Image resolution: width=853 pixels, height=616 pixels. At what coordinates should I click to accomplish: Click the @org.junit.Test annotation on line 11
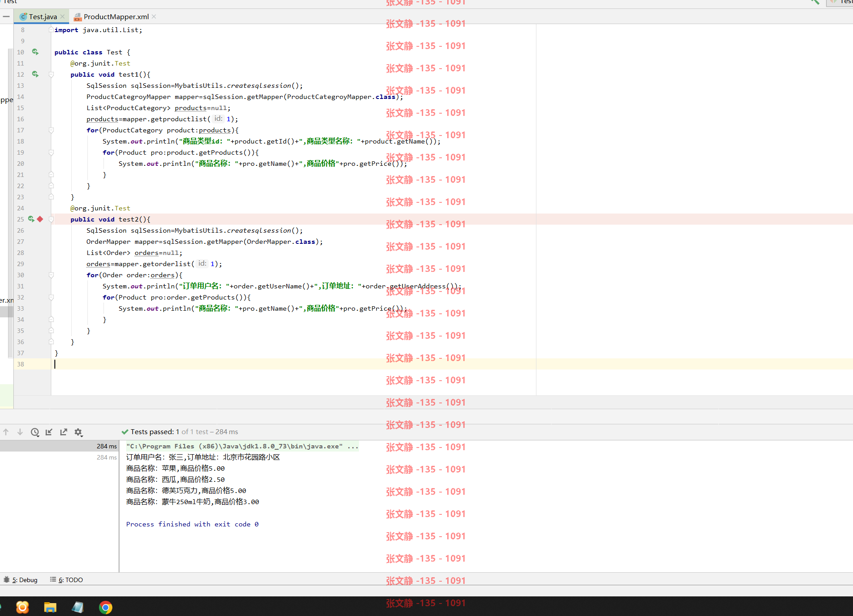click(x=100, y=63)
